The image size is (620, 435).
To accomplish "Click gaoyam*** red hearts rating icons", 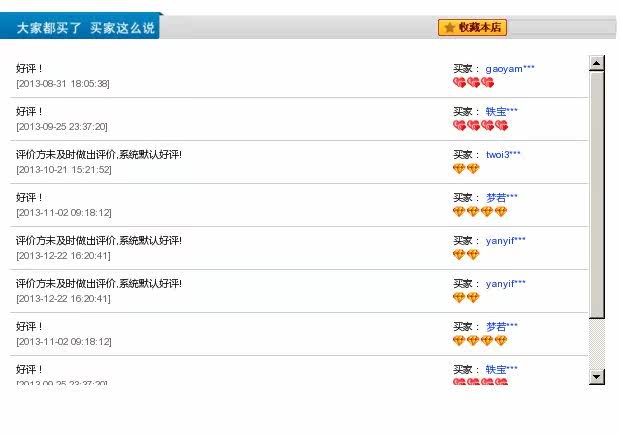I will coord(473,82).
